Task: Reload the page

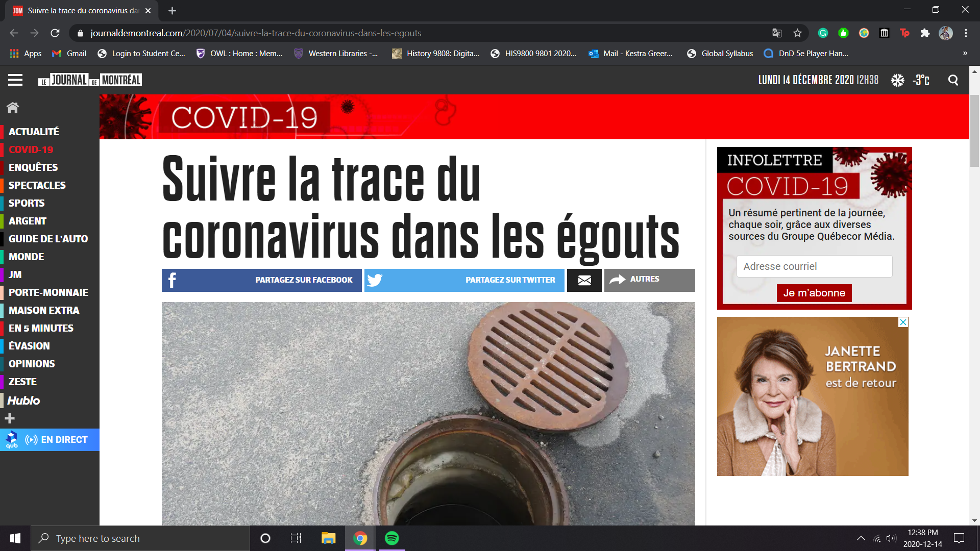Action: tap(55, 33)
